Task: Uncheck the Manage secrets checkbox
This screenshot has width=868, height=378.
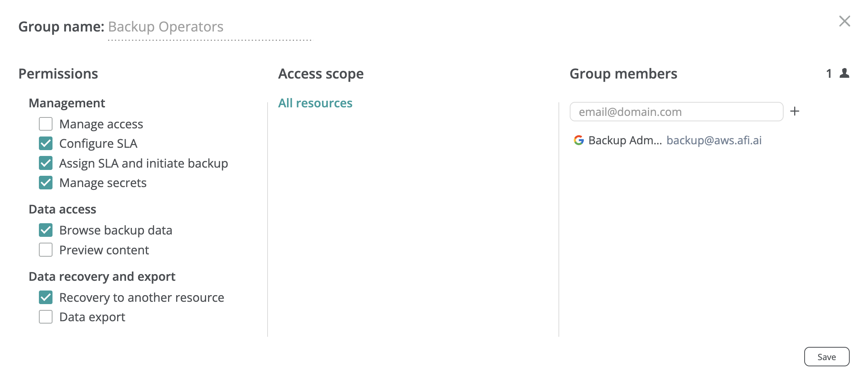Action: click(x=46, y=183)
